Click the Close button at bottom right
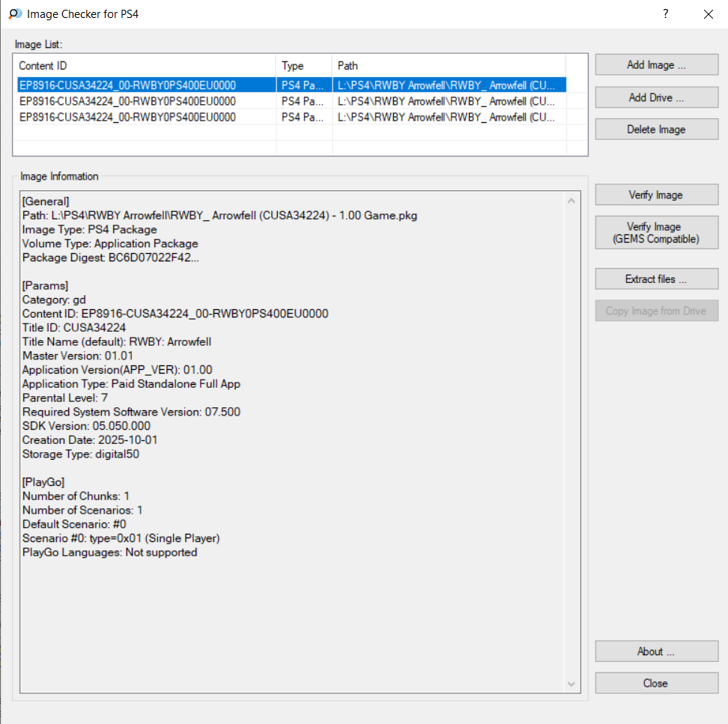The image size is (728, 724). click(x=656, y=683)
